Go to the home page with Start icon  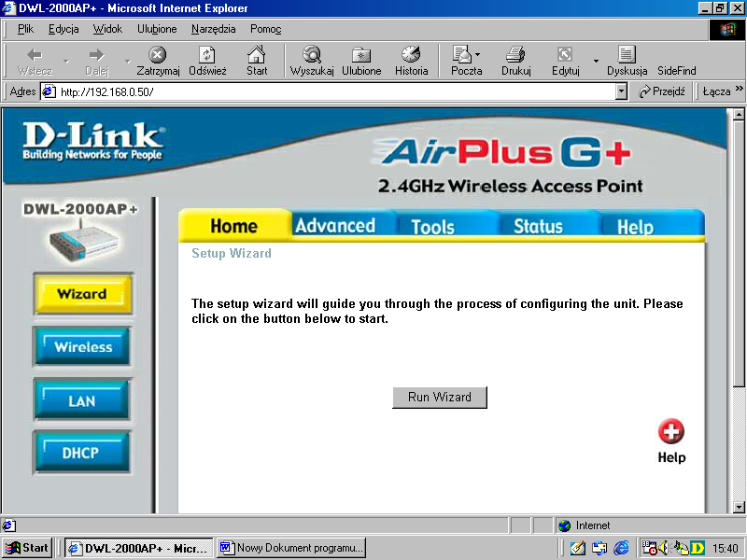pos(257,55)
